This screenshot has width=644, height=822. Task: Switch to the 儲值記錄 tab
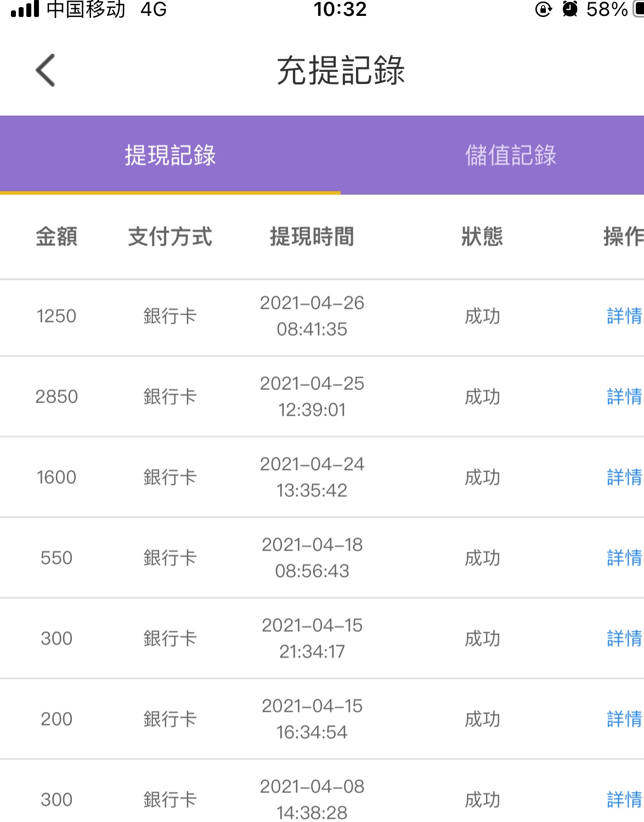[510, 155]
